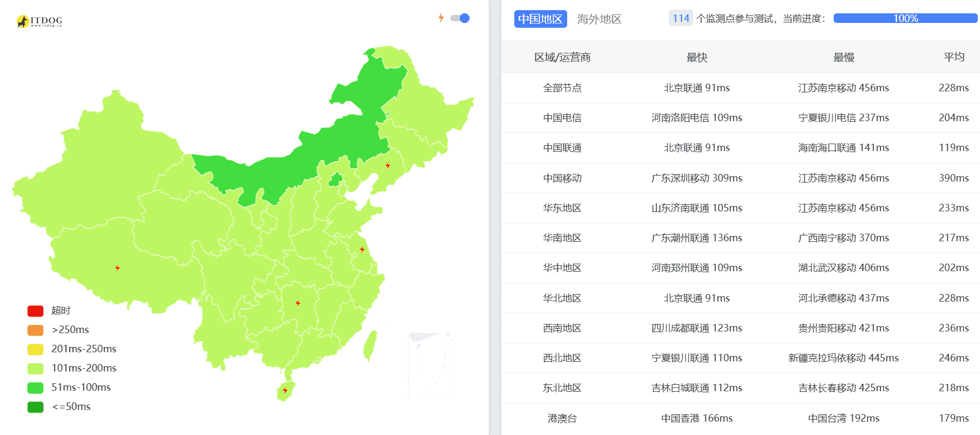The width and height of the screenshot is (980, 435).
Task: Select the 51ms-100ms color swatch
Action: click(35, 387)
